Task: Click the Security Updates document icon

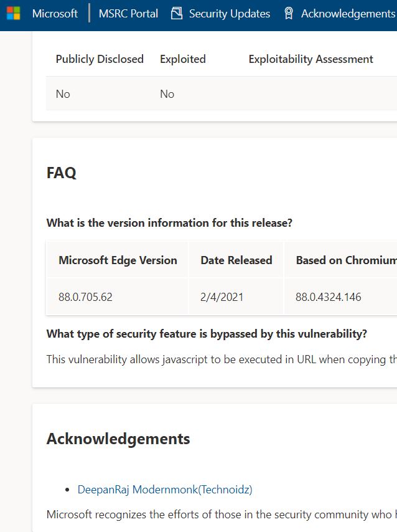Action: (177, 13)
